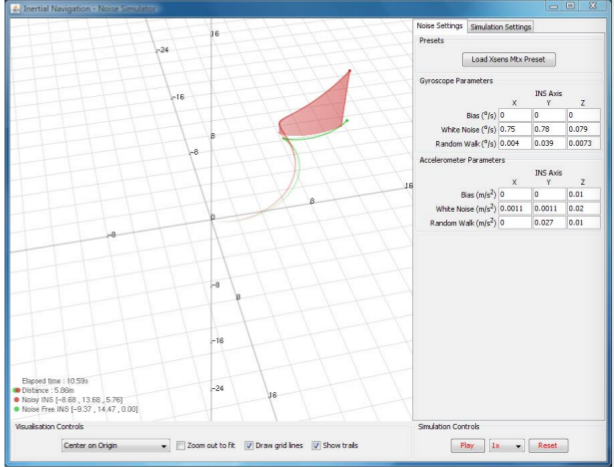Screen dimensions: 614x467
Task: Switch to the Simulation Settings tab
Action: [x=500, y=27]
